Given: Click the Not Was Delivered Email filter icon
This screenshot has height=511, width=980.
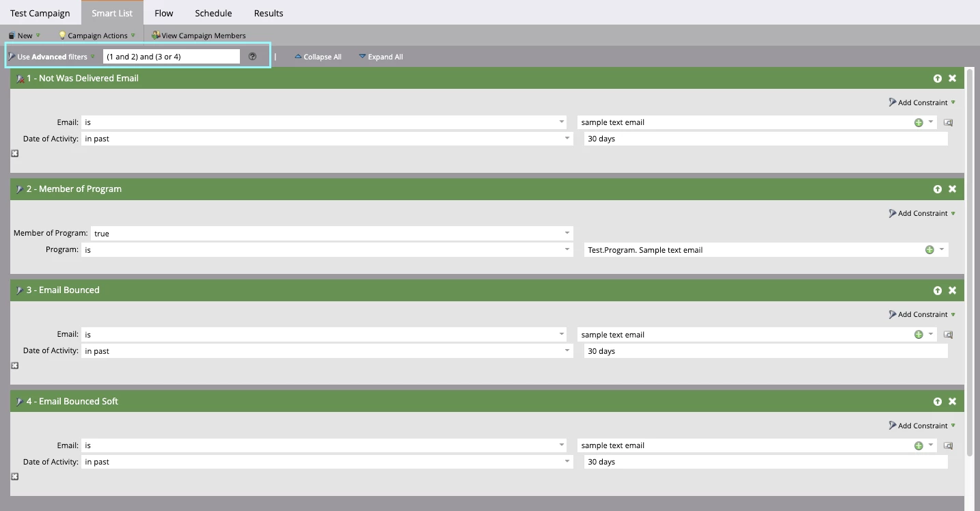Looking at the screenshot, I should click(x=20, y=79).
